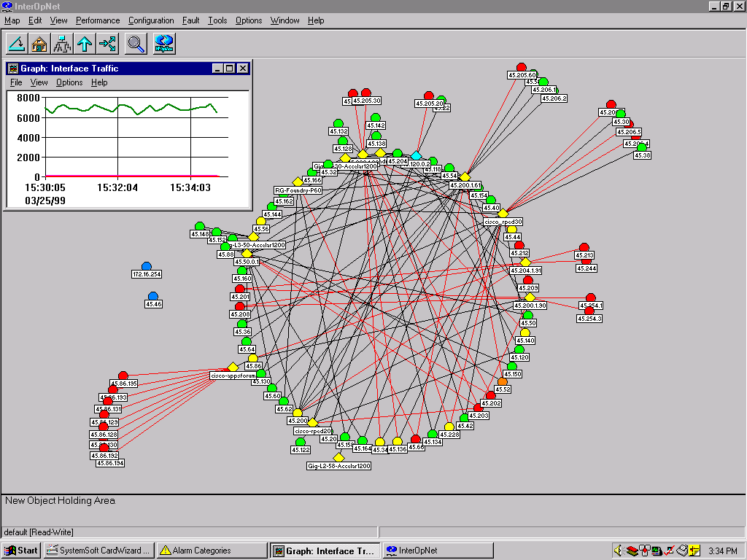Open the volume speaker icon in system tray

(619, 551)
